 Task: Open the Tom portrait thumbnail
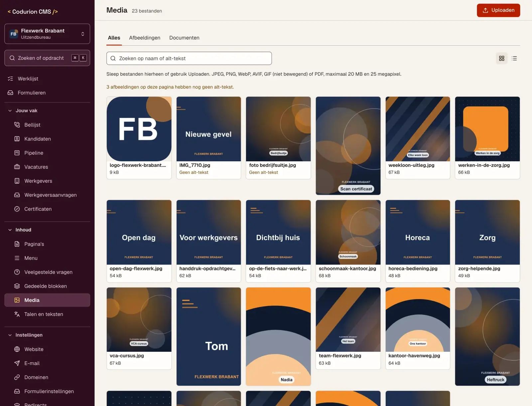(x=208, y=337)
